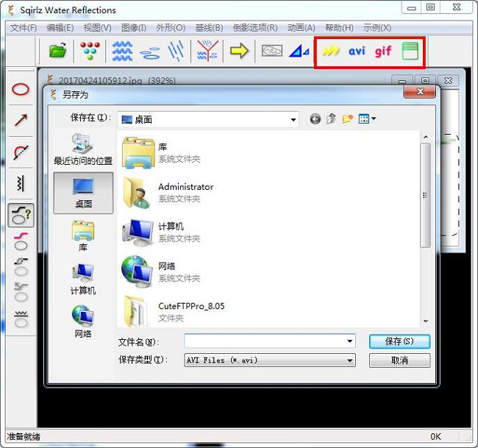
Task: Open the 动画(A) menu
Action: coord(302,28)
